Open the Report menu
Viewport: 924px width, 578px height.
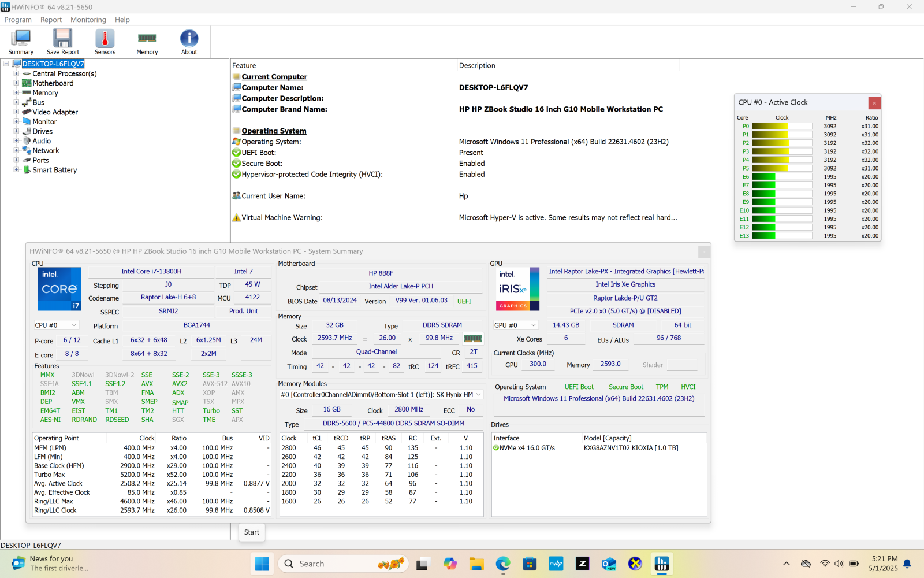coord(51,20)
